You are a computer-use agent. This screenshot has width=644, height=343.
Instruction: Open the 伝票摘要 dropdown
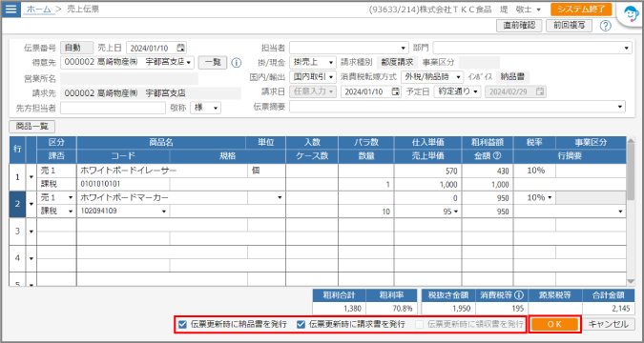(620, 107)
